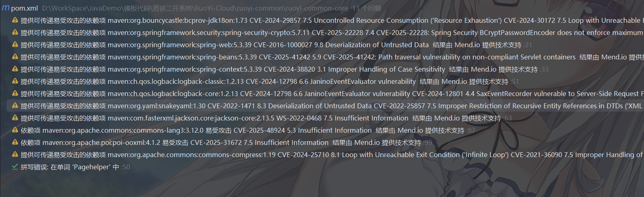Click warning icon for logback-classic entry
Image resolution: width=644 pixels, height=197 pixels.
tap(15, 81)
